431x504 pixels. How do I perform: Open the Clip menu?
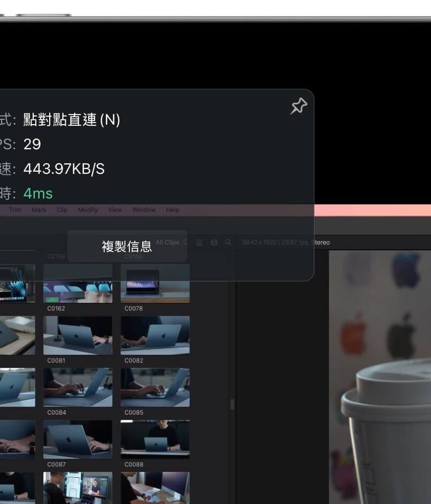pyautogui.click(x=62, y=210)
